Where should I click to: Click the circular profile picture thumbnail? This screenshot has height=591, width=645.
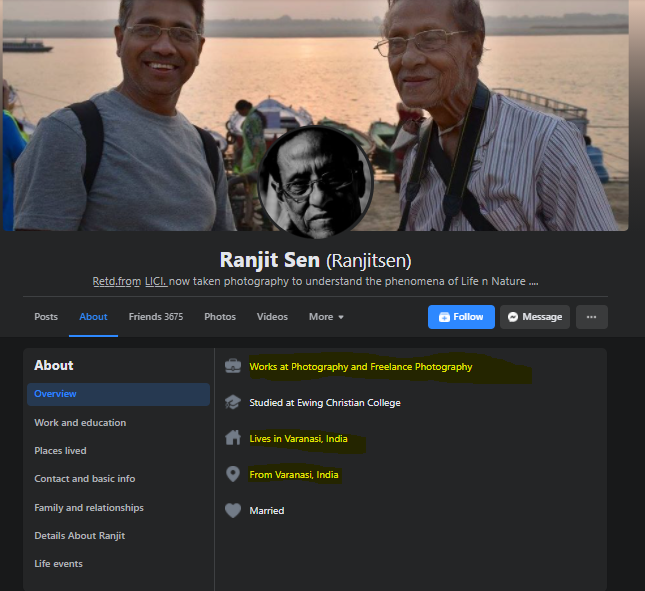315,182
